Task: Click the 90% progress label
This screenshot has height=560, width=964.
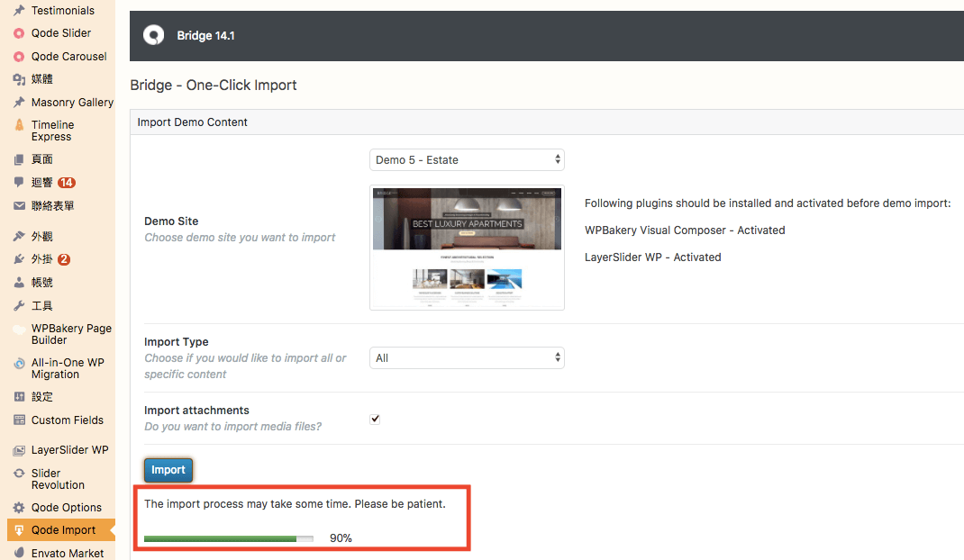Action: 341,538
